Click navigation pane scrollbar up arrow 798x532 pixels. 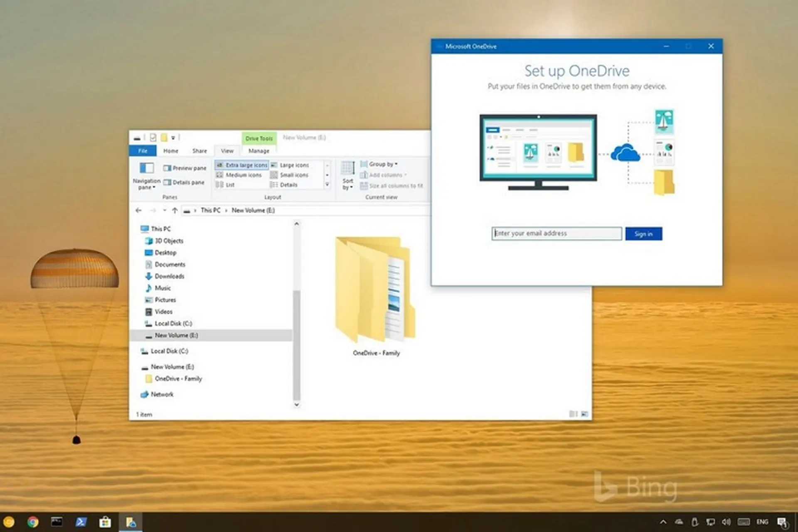tap(296, 224)
